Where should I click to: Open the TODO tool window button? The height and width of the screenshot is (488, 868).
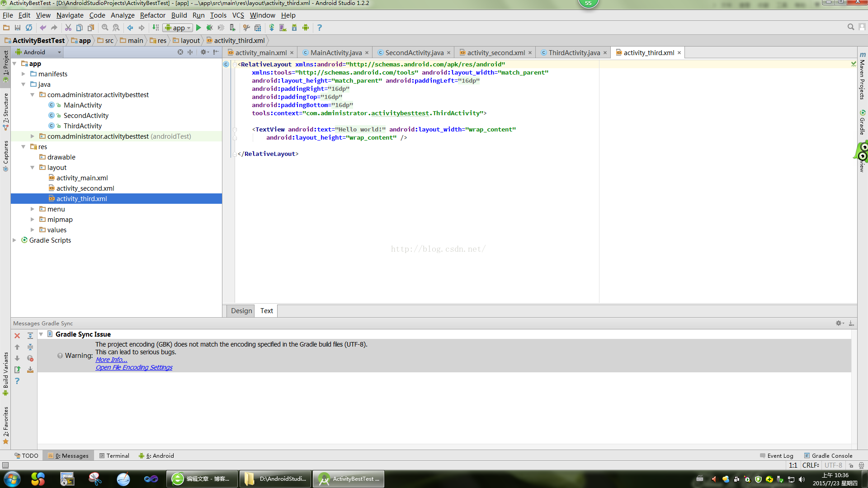pyautogui.click(x=26, y=455)
